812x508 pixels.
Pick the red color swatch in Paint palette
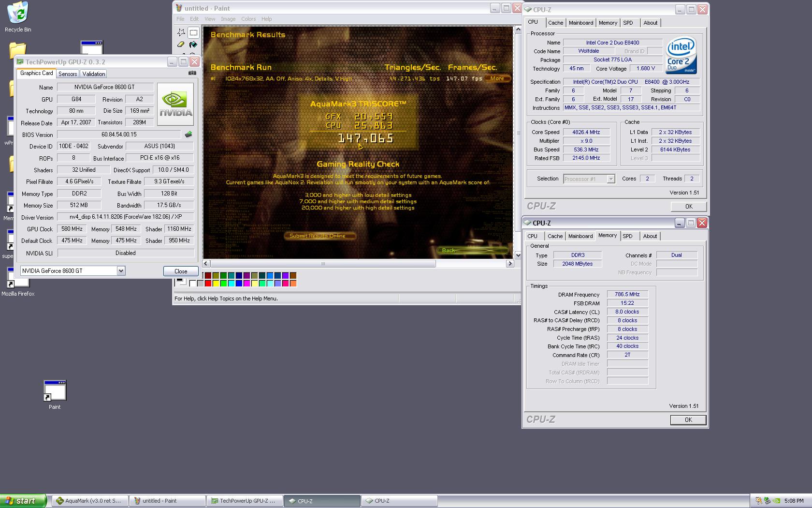(208, 284)
